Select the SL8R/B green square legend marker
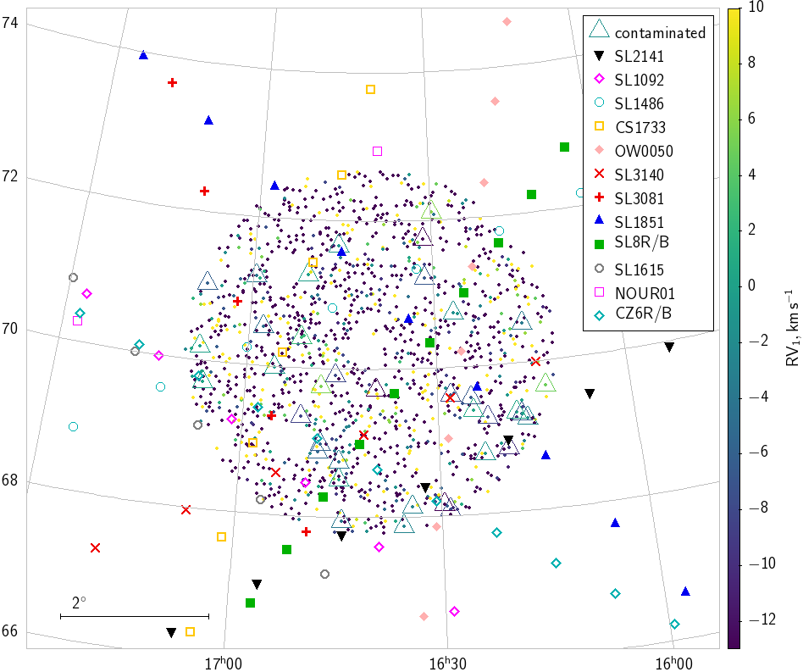 (x=599, y=244)
